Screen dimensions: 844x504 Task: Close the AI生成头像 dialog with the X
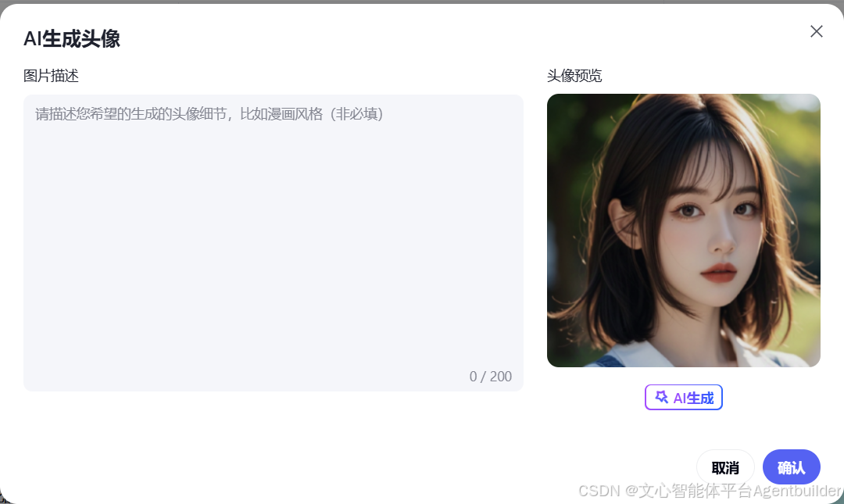pyautogui.click(x=816, y=31)
